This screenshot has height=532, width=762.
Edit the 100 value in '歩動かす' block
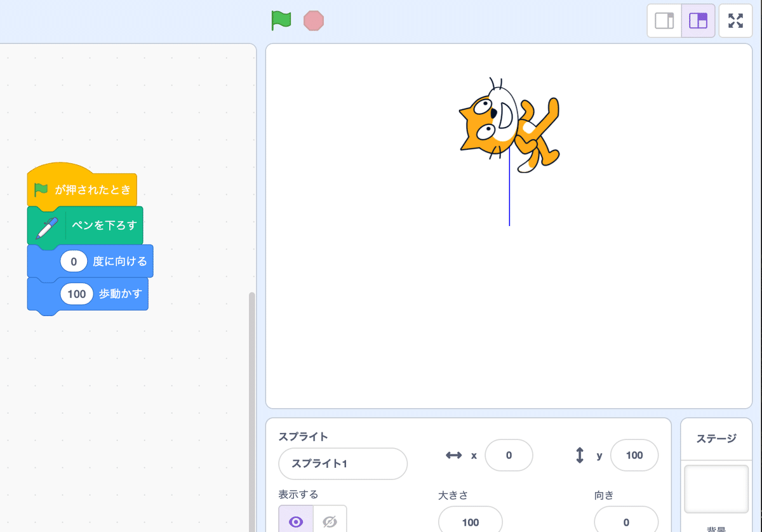77,294
